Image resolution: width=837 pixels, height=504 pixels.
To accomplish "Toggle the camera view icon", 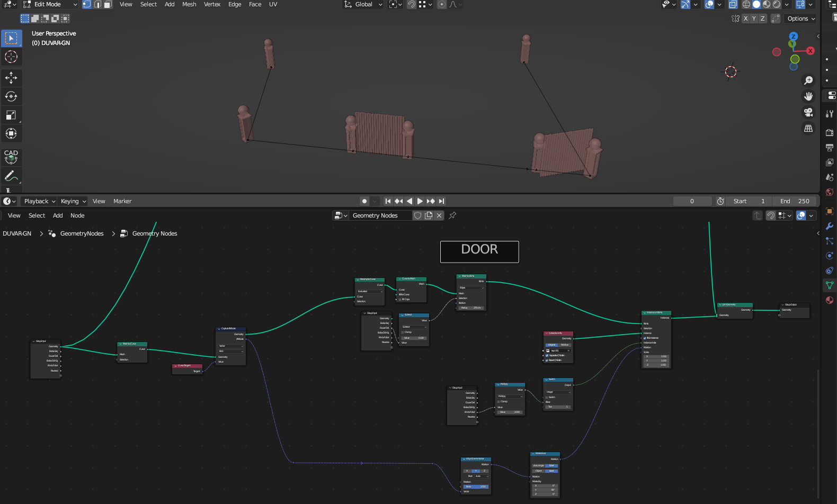I will 808,112.
